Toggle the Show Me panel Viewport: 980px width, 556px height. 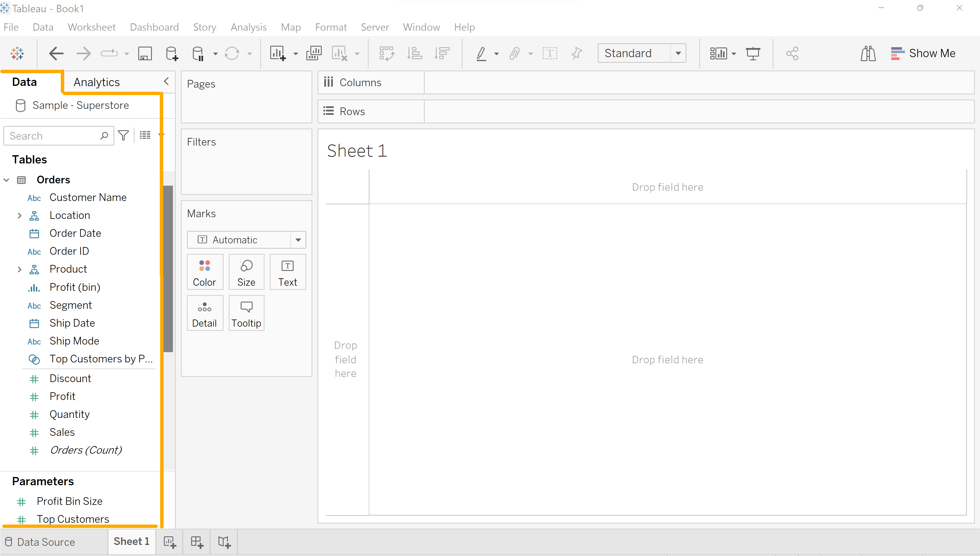[923, 53]
